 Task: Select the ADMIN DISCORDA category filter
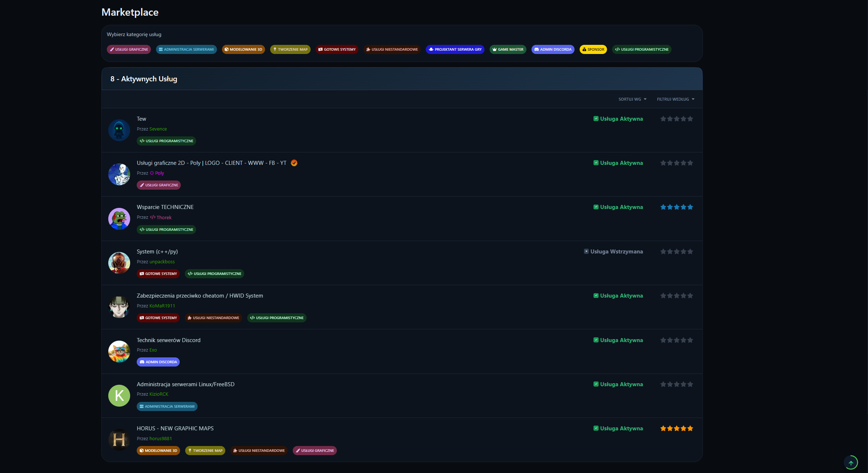click(x=553, y=49)
